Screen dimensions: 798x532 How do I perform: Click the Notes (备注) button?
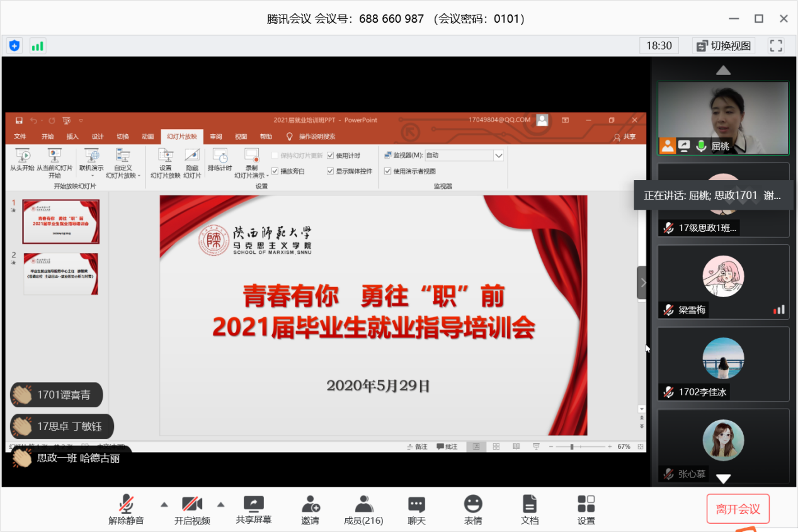point(417,446)
